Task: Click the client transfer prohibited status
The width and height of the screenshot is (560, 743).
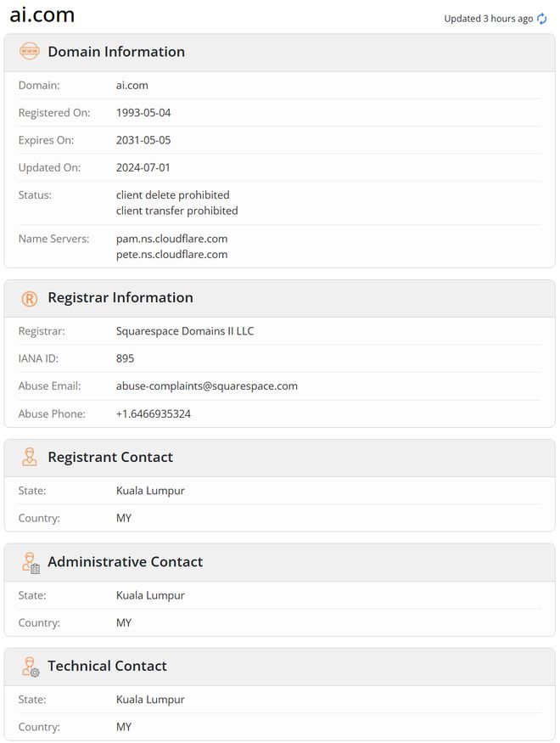Action: 176,211
